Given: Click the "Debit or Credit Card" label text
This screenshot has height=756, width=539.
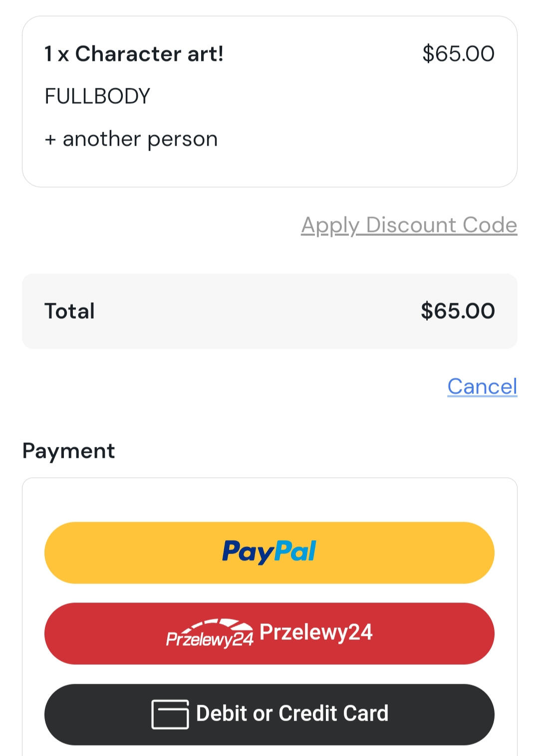Looking at the screenshot, I should (292, 714).
